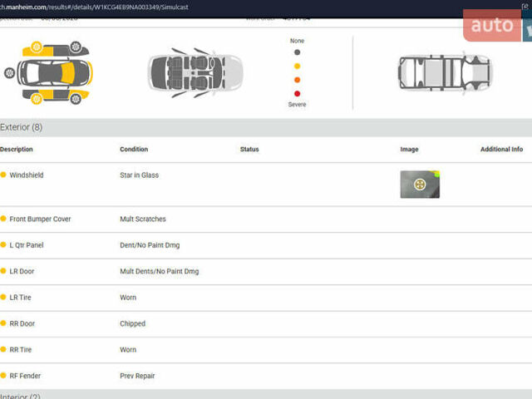Image resolution: width=532 pixels, height=399 pixels.
Task: Click the Additional Info column header
Action: (x=501, y=150)
